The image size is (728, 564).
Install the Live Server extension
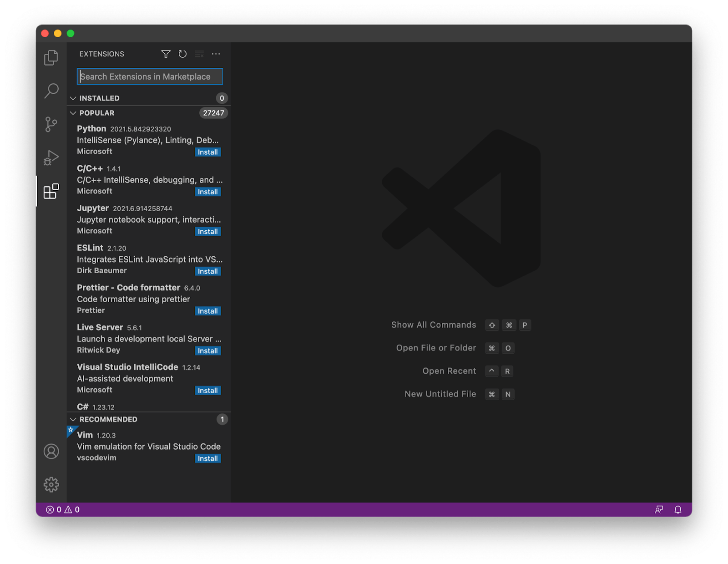(x=208, y=351)
